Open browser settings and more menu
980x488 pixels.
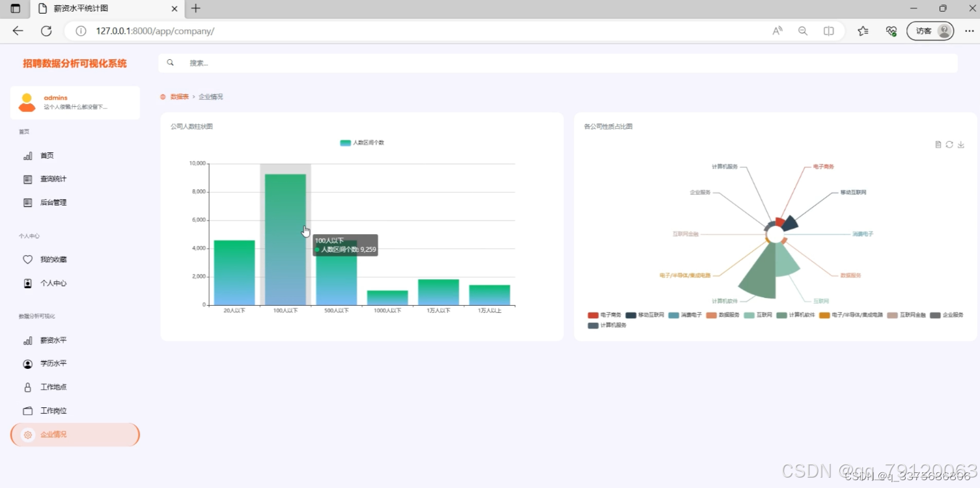969,31
